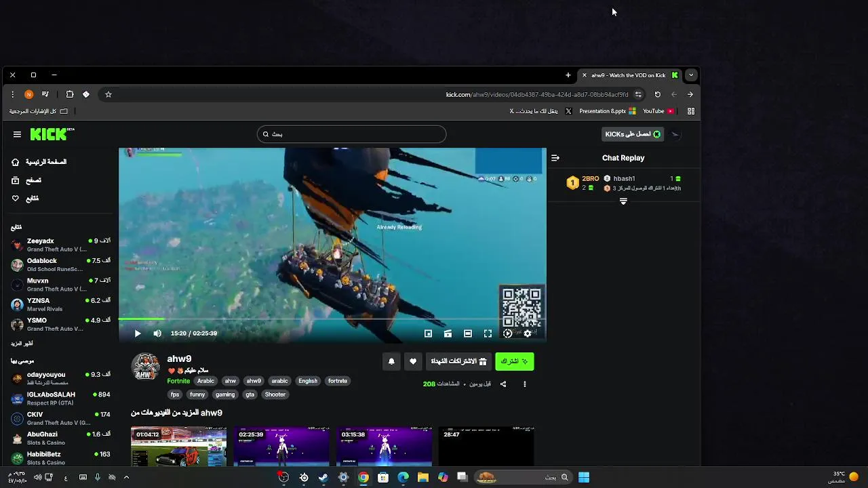868x488 pixels.
Task: Open AbuGhazi recommended channel
Action: pyautogui.click(x=60, y=438)
